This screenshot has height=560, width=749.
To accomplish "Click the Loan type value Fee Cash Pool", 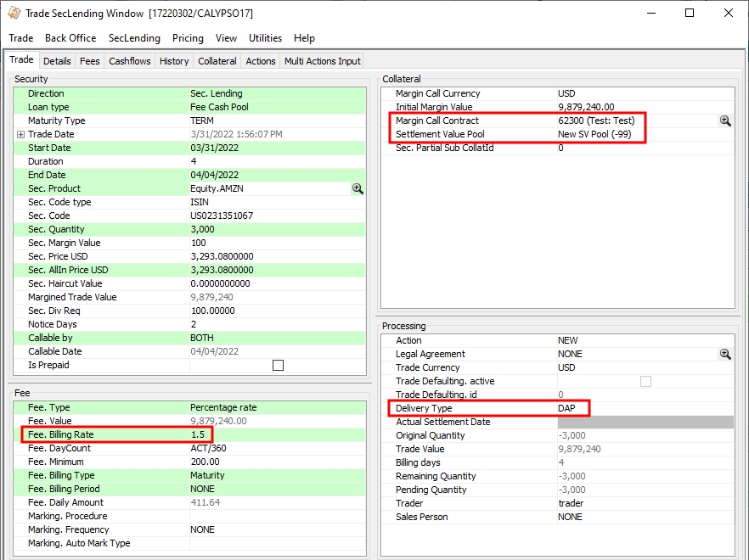I will [219, 107].
